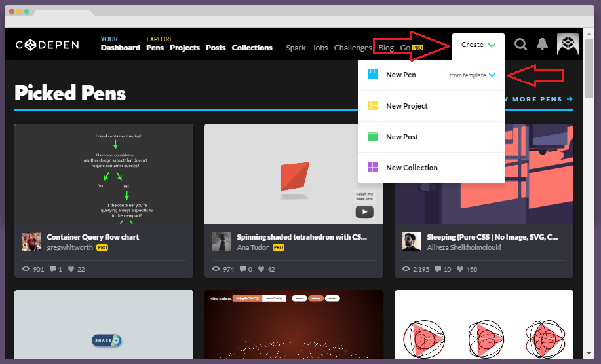The image size is (601, 364).
Task: Open the Container Query flow chart preview
Action: pos(104,173)
